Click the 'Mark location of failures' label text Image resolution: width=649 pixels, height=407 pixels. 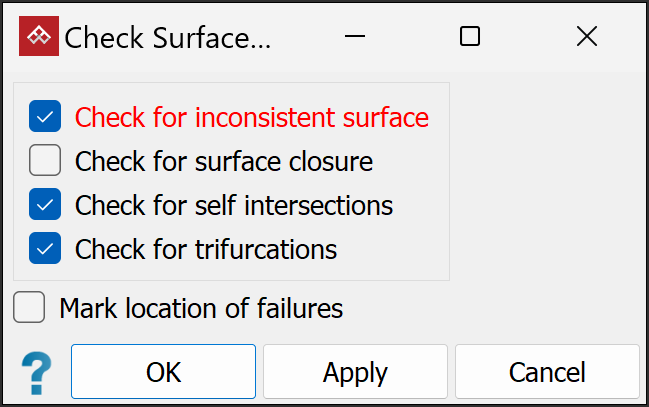(201, 308)
